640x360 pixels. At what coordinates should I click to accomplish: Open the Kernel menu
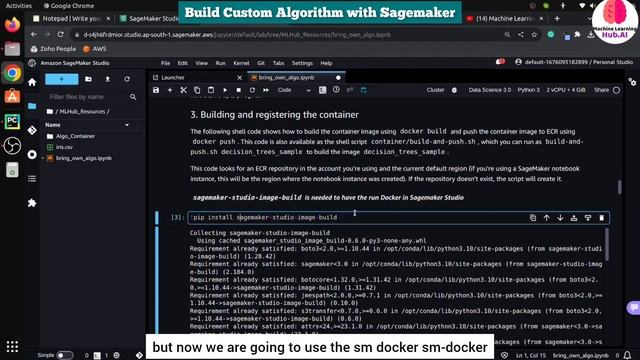click(241, 63)
